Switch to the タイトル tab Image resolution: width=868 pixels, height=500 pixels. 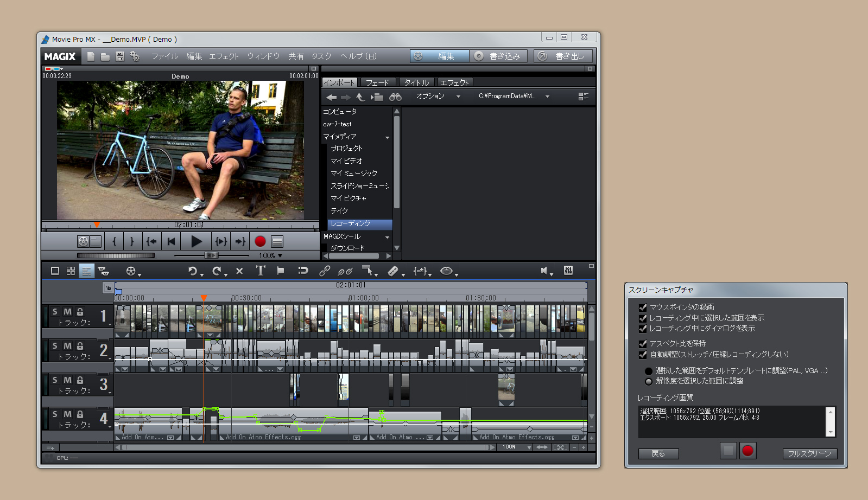[416, 82]
